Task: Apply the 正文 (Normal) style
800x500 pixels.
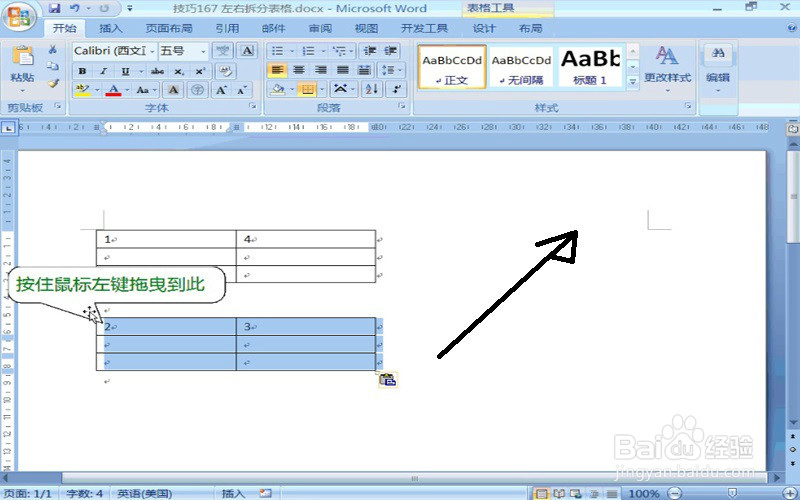Action: point(452,67)
